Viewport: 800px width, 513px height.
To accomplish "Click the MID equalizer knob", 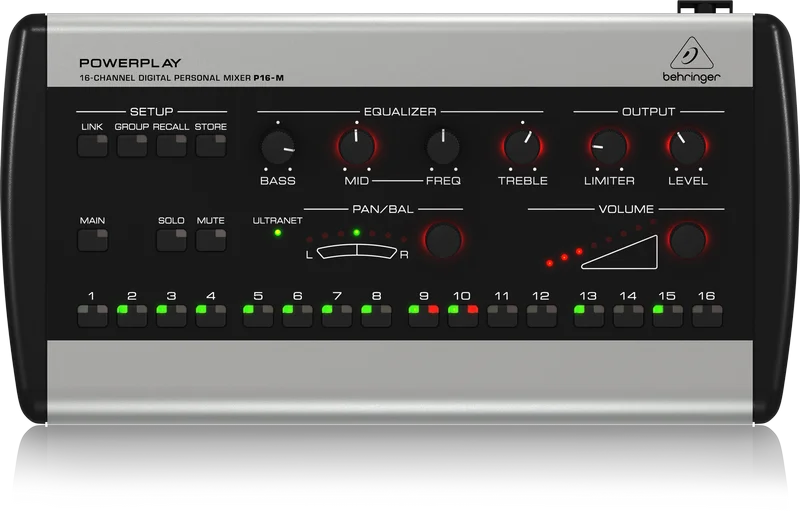I will (357, 146).
